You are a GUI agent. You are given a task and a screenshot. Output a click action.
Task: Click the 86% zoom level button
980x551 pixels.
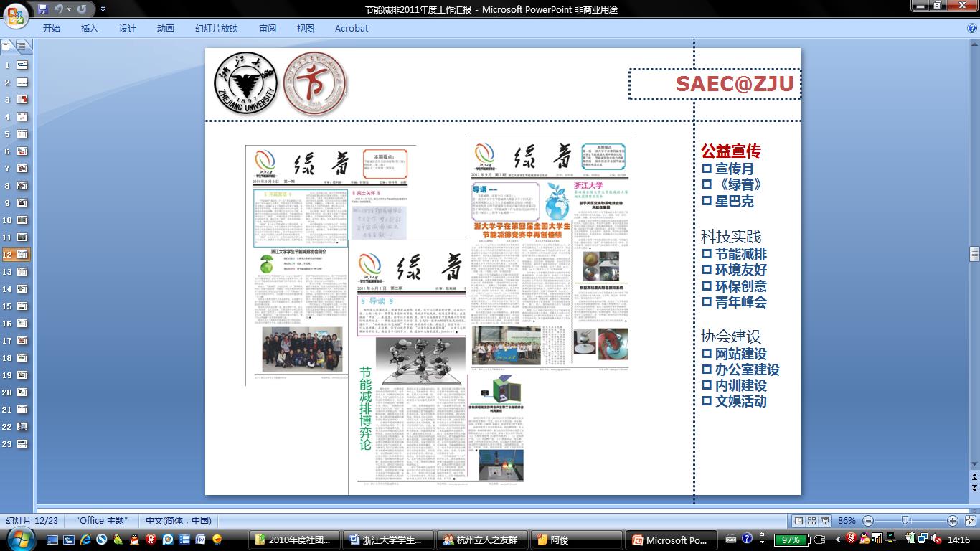(847, 521)
